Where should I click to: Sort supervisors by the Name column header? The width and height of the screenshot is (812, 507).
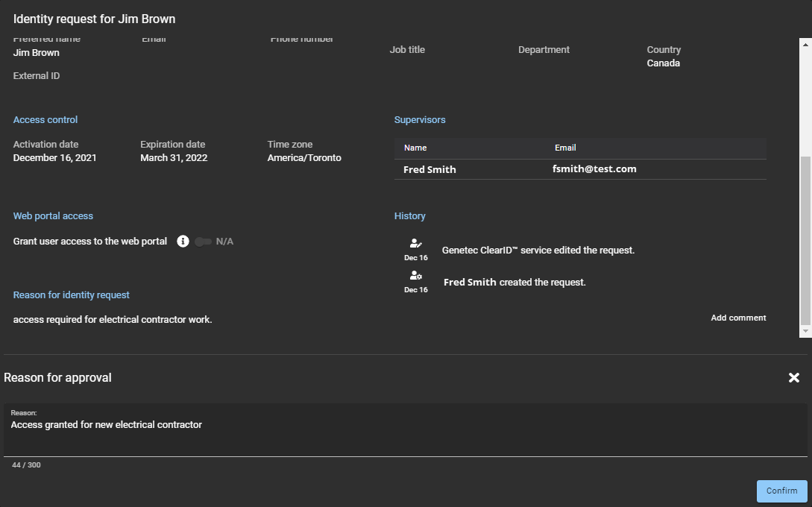(415, 148)
